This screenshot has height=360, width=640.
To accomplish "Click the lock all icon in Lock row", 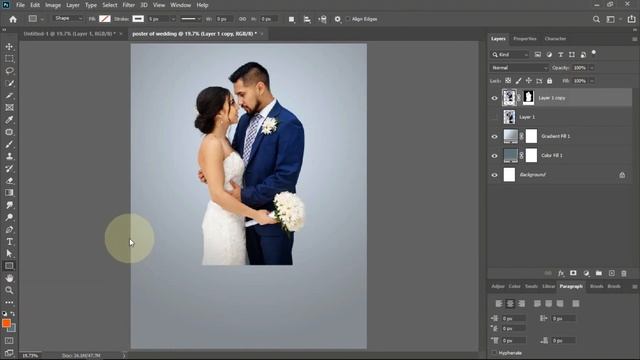I will coord(549,81).
